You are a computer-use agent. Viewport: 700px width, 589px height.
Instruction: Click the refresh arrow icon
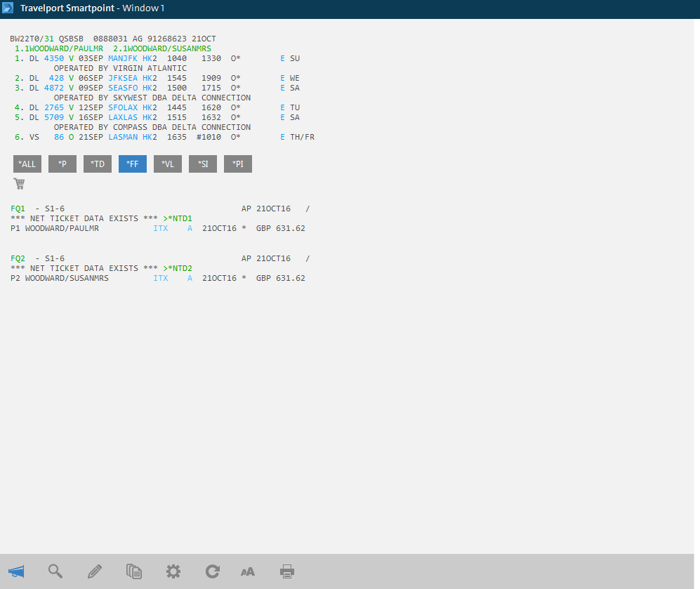click(x=213, y=571)
